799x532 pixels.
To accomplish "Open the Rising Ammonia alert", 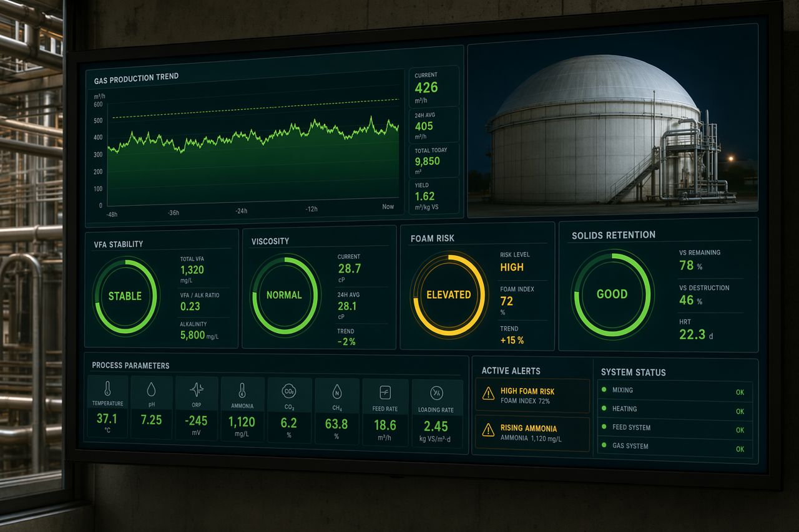I will tap(532, 433).
